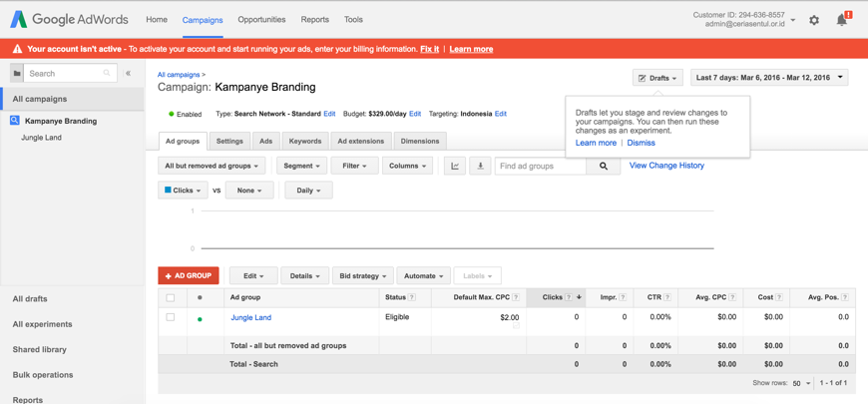Viewport: 868px width, 404px height.
Task: Click help icon next to Avg. Pos.
Action: [845, 297]
